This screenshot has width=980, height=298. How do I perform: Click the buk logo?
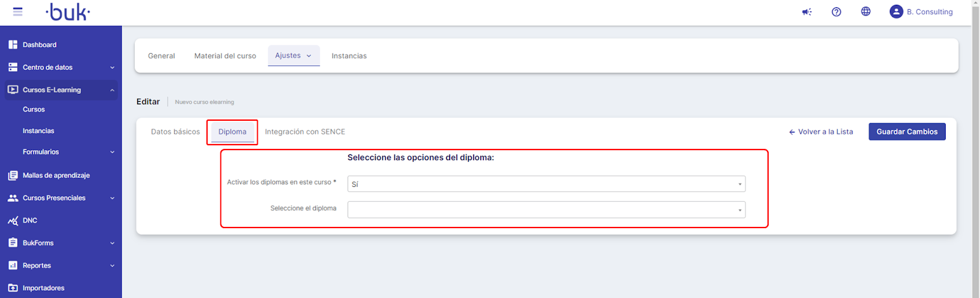pyautogui.click(x=68, y=12)
